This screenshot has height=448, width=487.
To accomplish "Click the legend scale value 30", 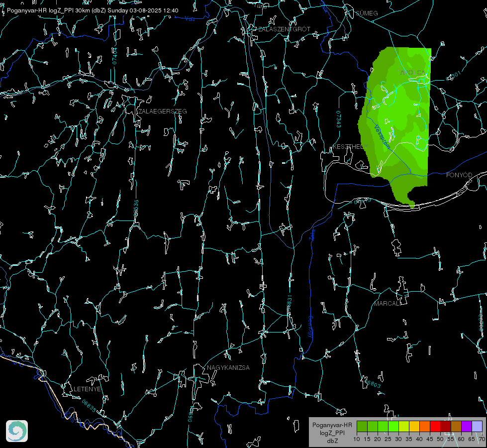I will [x=398, y=440].
